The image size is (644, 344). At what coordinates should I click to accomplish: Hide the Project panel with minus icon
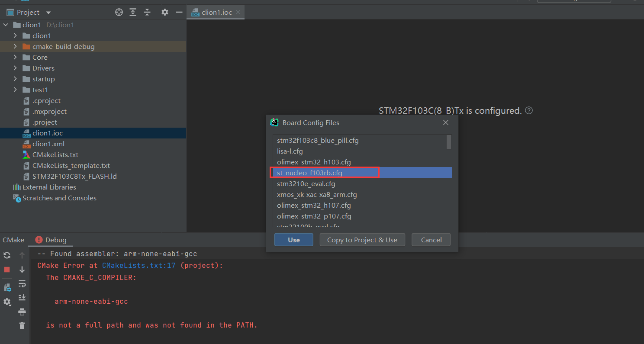click(179, 12)
